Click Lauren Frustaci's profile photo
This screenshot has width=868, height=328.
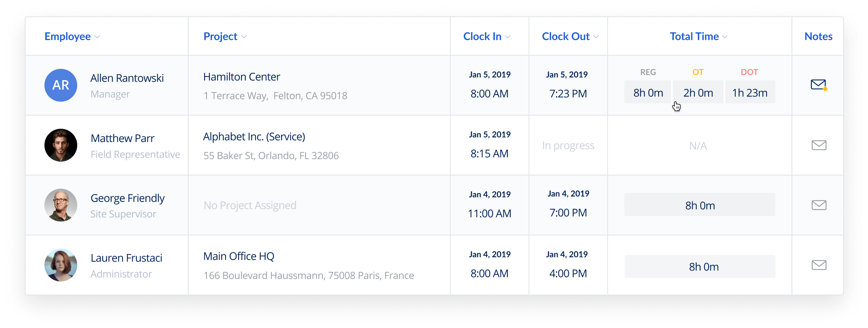61,265
